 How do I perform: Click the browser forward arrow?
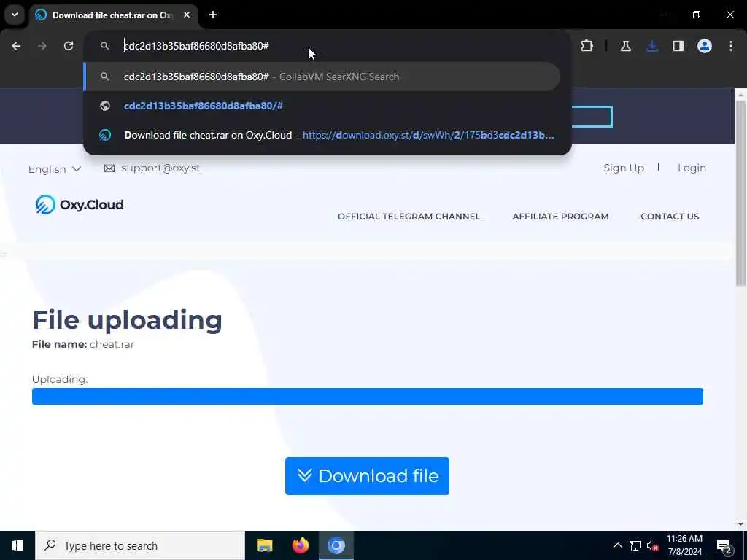click(42, 46)
